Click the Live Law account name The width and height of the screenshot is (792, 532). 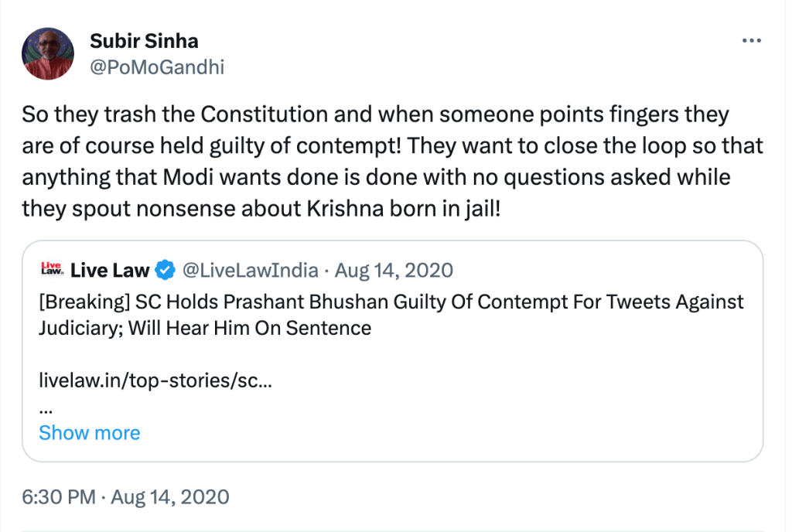[x=111, y=270]
